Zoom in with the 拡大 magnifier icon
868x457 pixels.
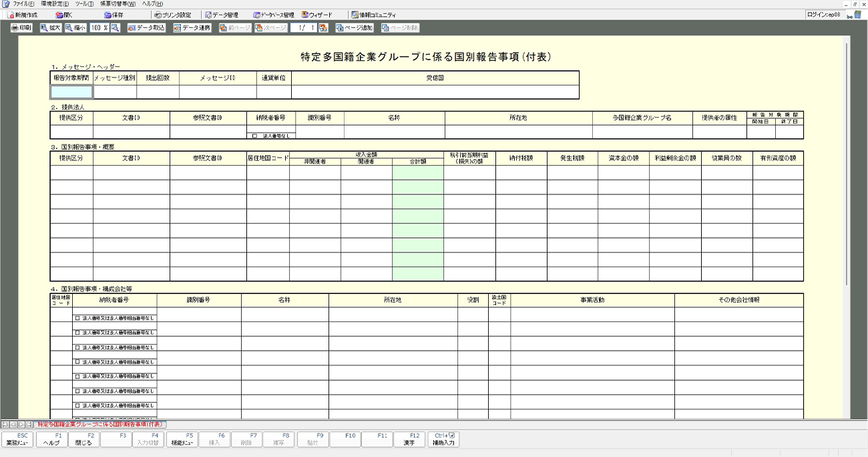coord(50,28)
